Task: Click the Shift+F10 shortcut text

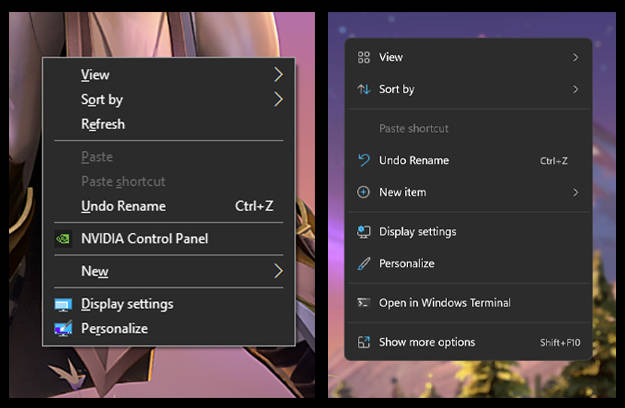Action: 560,342
